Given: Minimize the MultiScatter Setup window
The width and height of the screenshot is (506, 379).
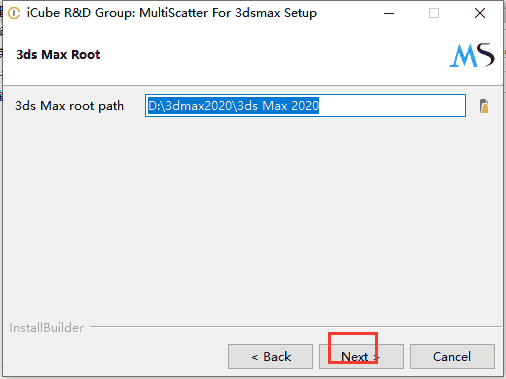Looking at the screenshot, I should tap(389, 13).
